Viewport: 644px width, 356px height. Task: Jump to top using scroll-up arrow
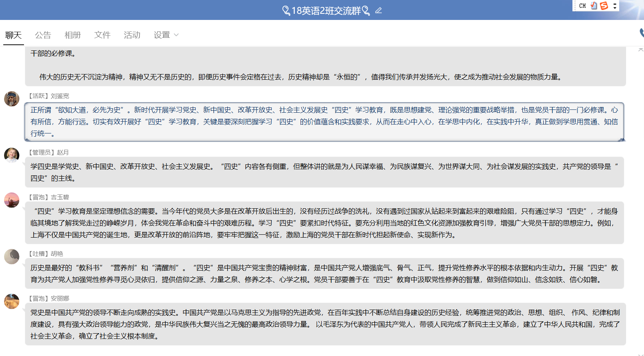point(641,50)
